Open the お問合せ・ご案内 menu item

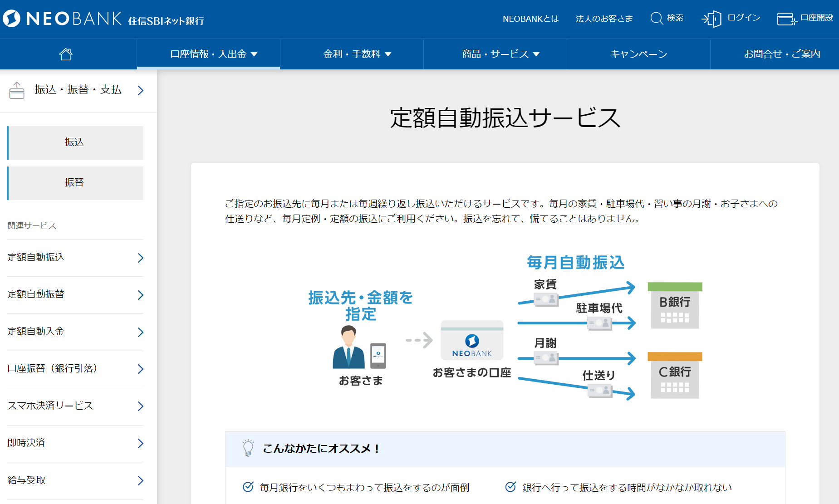coord(781,54)
